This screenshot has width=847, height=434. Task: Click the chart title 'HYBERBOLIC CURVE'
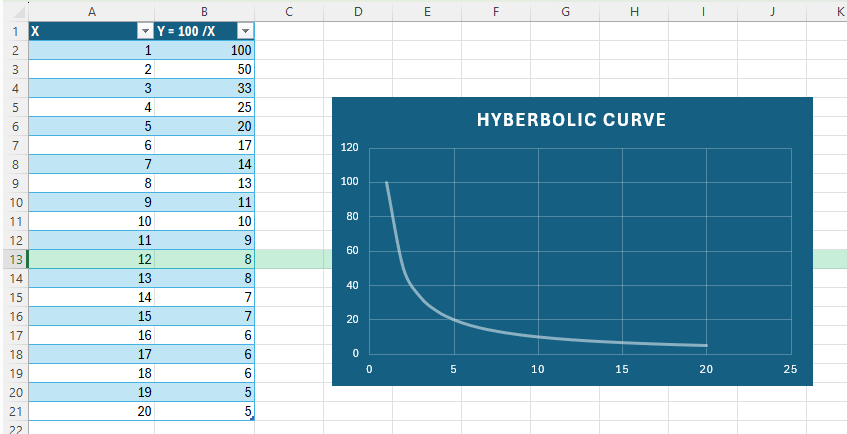pyautogui.click(x=572, y=120)
